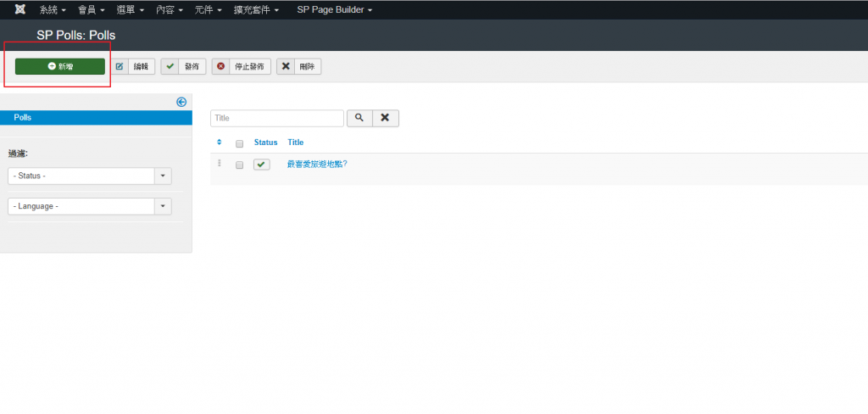
Task: Sort by the Title column header
Action: point(295,143)
